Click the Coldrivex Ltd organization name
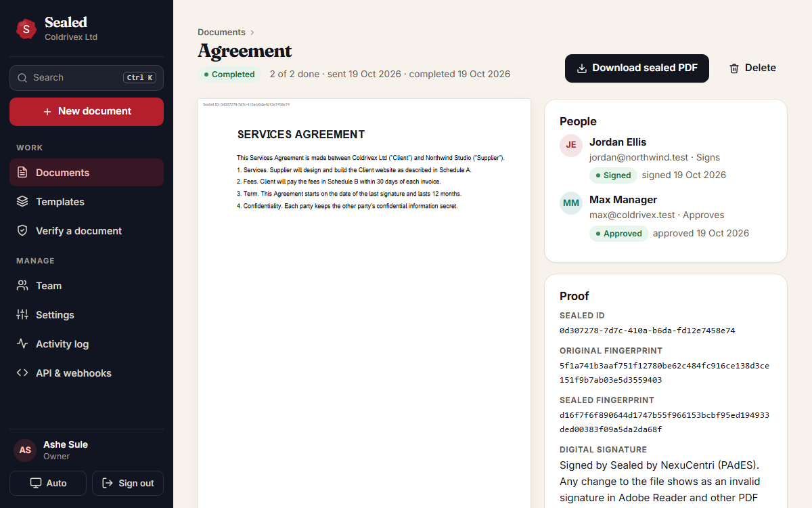The width and height of the screenshot is (812, 508). pyautogui.click(x=71, y=37)
